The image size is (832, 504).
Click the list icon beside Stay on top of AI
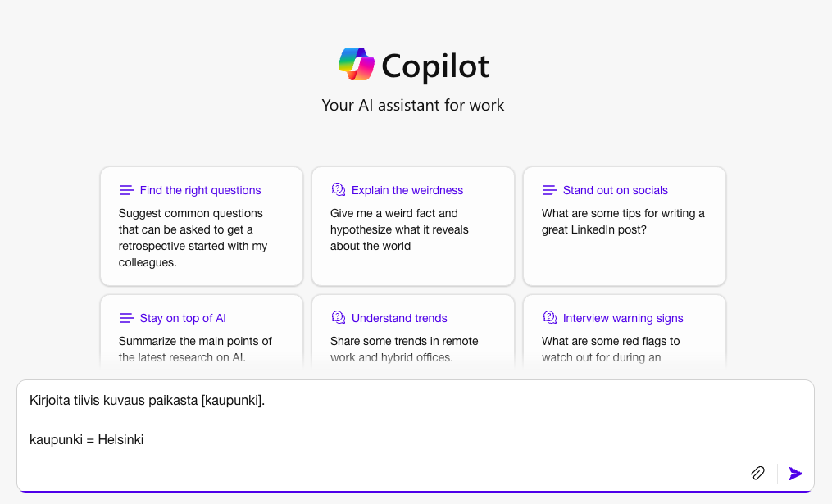tap(126, 318)
